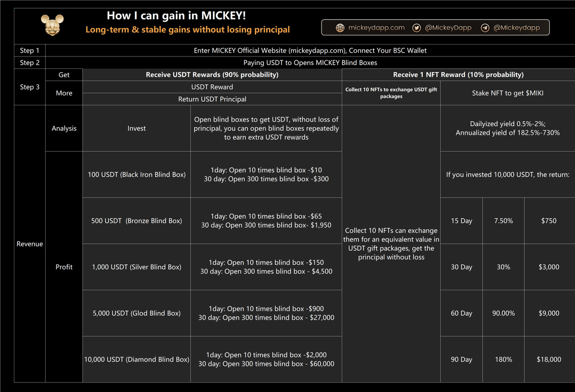Click 'Receive 1 NFT Reward (10% probability)' header
575x392 pixels.
[x=458, y=75]
